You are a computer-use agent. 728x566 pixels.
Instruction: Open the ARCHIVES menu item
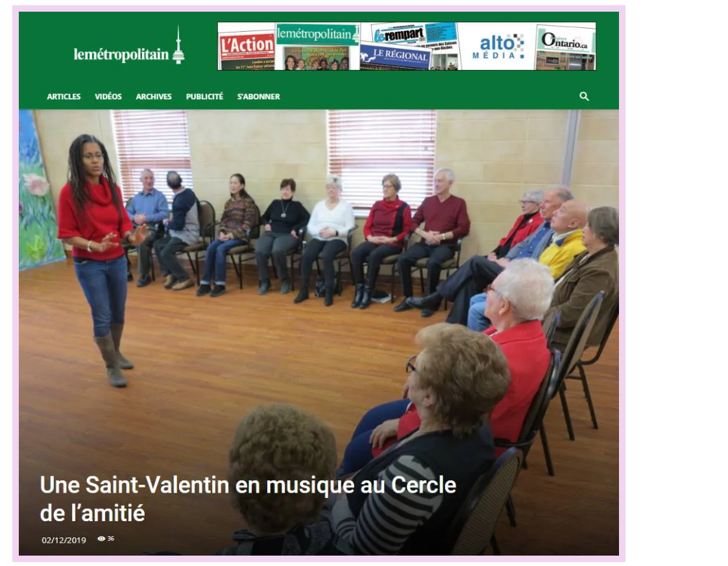[154, 97]
